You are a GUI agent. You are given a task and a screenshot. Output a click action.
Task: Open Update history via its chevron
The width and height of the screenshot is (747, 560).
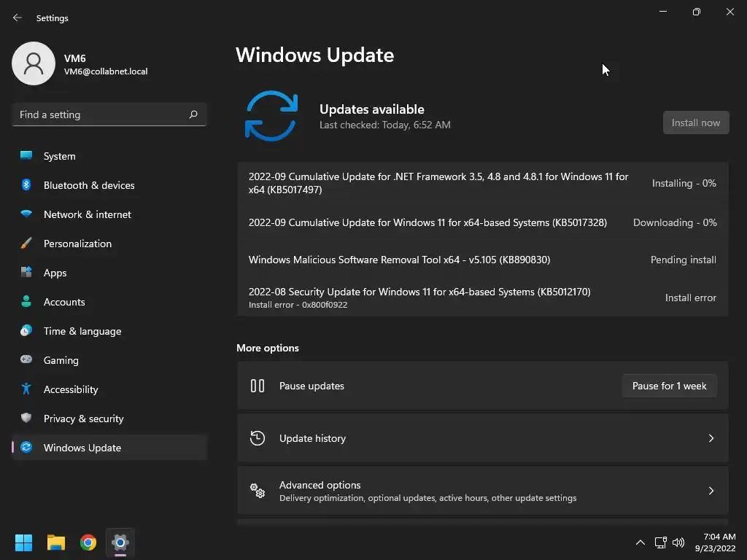pos(711,438)
